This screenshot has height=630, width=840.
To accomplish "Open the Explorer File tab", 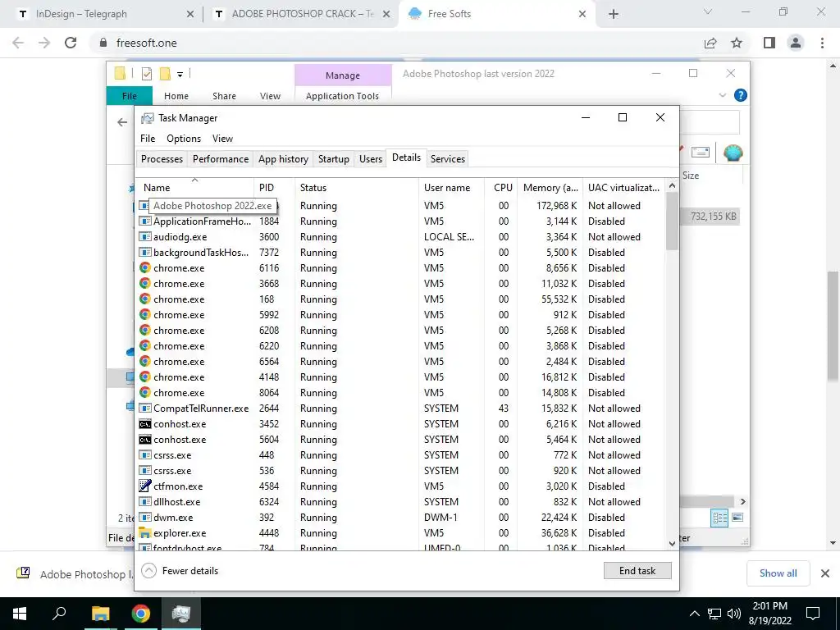I will (x=129, y=96).
